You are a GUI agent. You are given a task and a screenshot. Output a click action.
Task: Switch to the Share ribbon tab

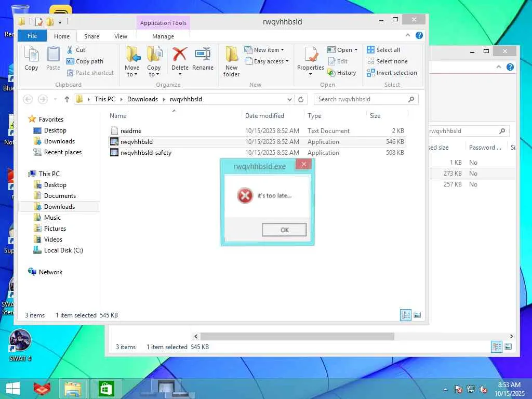click(x=91, y=36)
